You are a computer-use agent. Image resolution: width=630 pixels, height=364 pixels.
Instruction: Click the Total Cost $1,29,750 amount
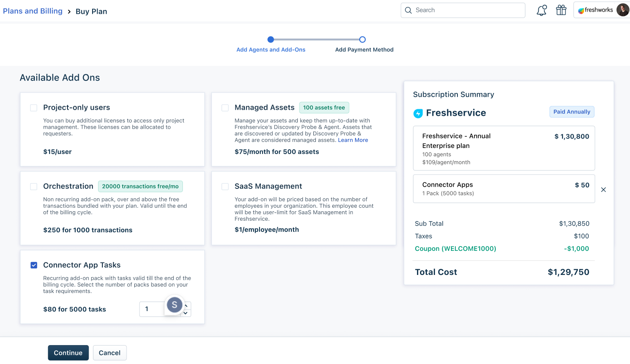pos(568,272)
